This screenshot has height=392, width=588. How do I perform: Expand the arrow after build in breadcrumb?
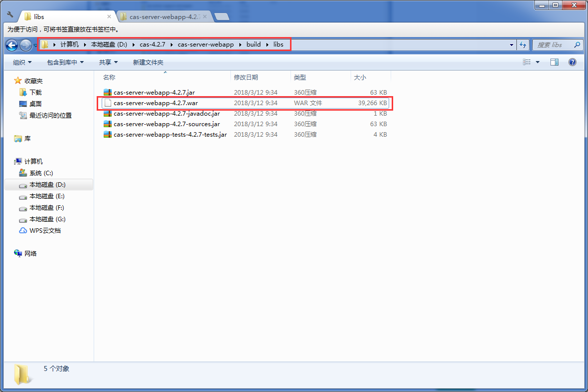click(267, 45)
